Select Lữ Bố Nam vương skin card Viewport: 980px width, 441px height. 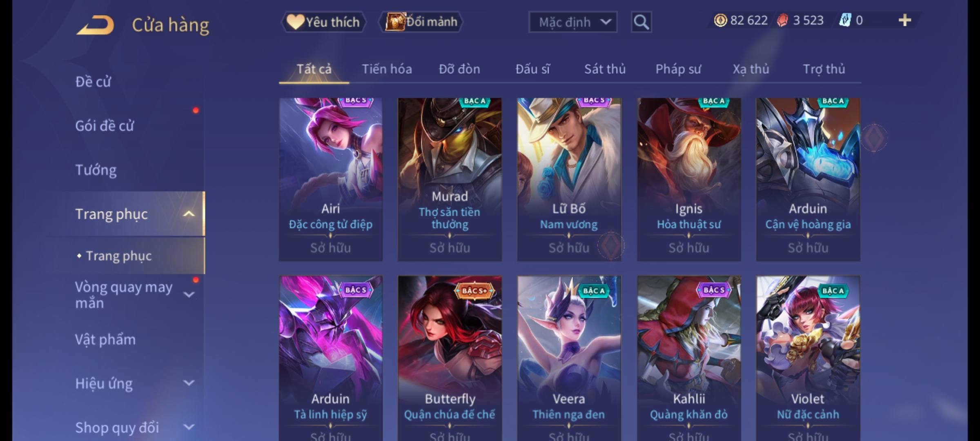coord(569,179)
